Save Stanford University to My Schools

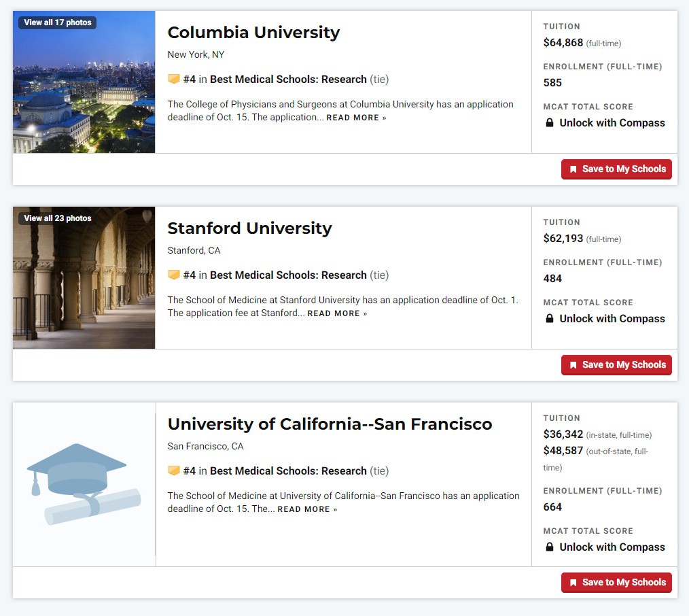pyautogui.click(x=616, y=364)
